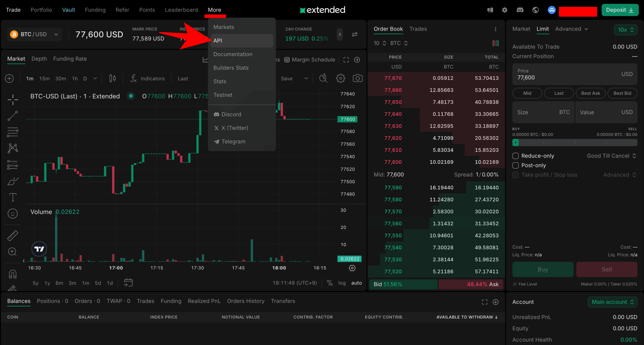Take a chart snapshot with camera icon
The width and height of the screenshot is (644, 345).
(x=357, y=78)
